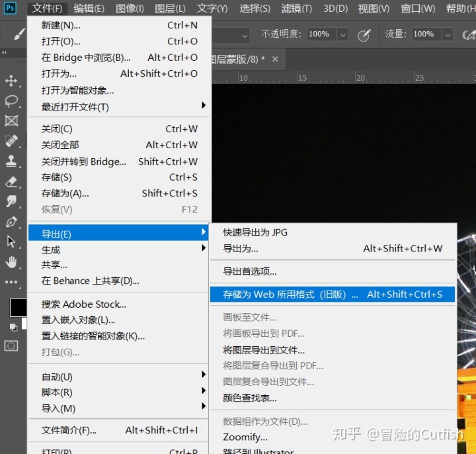Expand the 自动(U) submenu
Viewport: 476px width, 454px height.
(118, 376)
